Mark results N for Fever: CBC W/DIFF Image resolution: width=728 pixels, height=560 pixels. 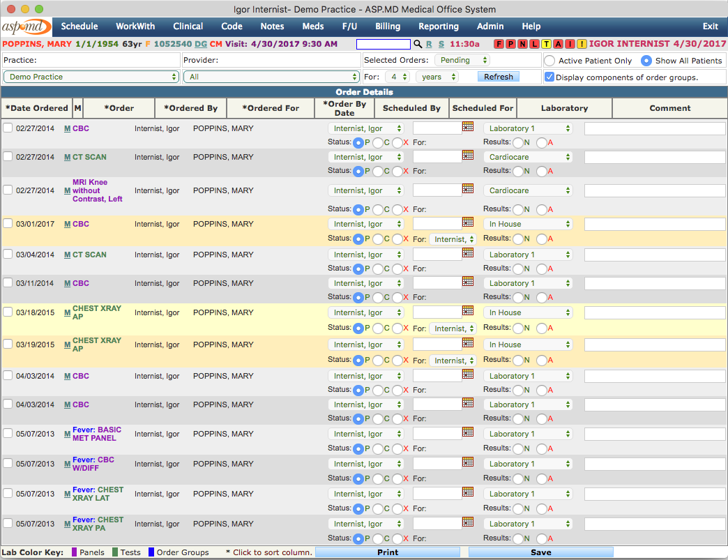(518, 478)
